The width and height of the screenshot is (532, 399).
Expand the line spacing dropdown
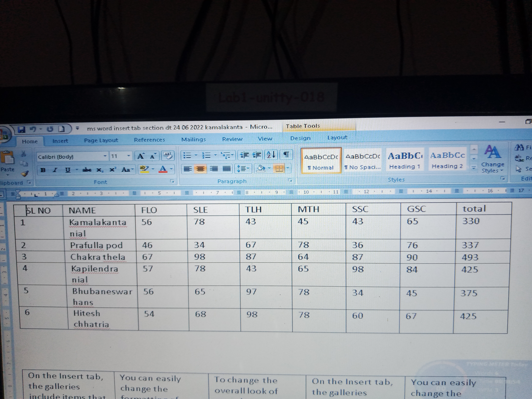coord(248,168)
